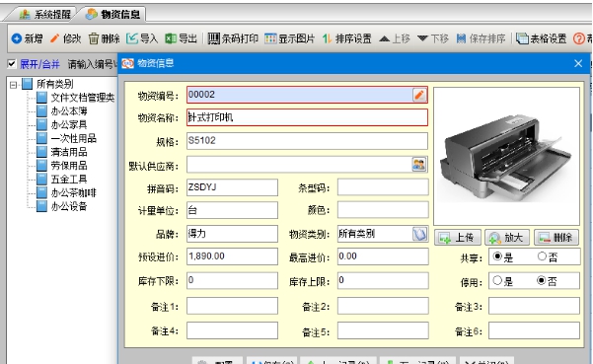This screenshot has width=593, height=364.
Task: Select 是 radio for 共享
Action: 497,256
